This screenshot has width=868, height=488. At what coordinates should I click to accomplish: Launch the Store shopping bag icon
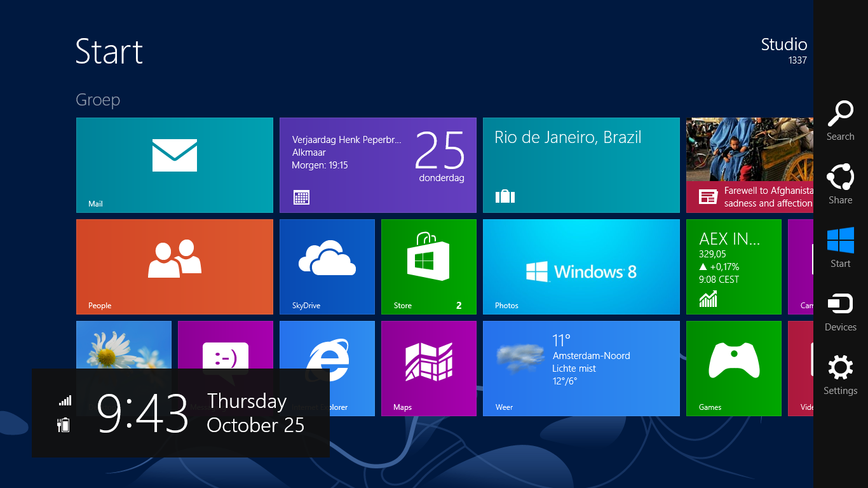(x=429, y=257)
